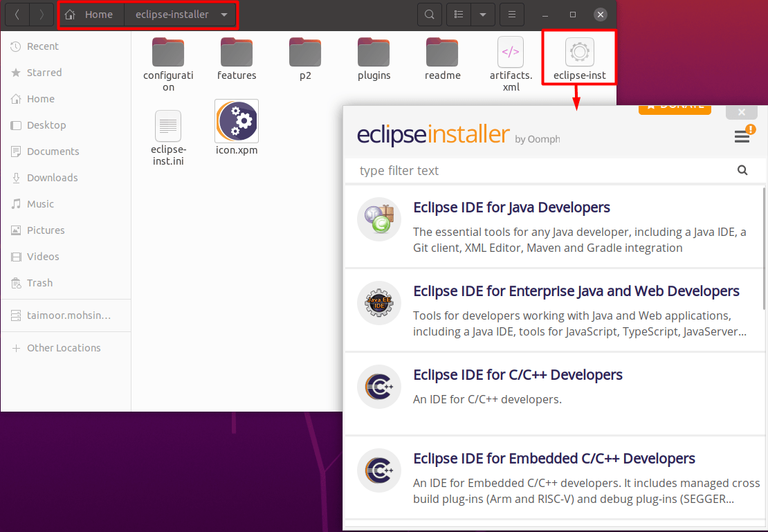Screen dimensions: 768x532
Task: Open Videos in the sidebar
Action: pos(66,257)
